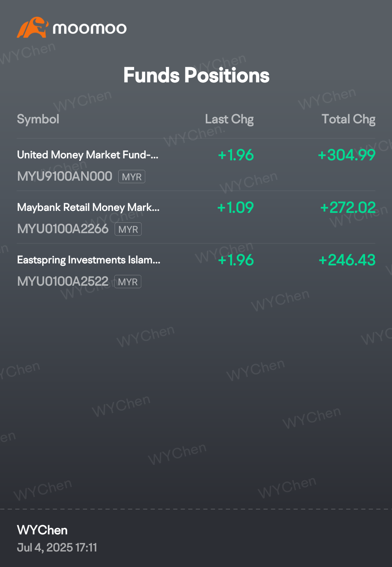Click the MYU9100AN000 fund code
This screenshot has height=567, width=392.
(65, 176)
